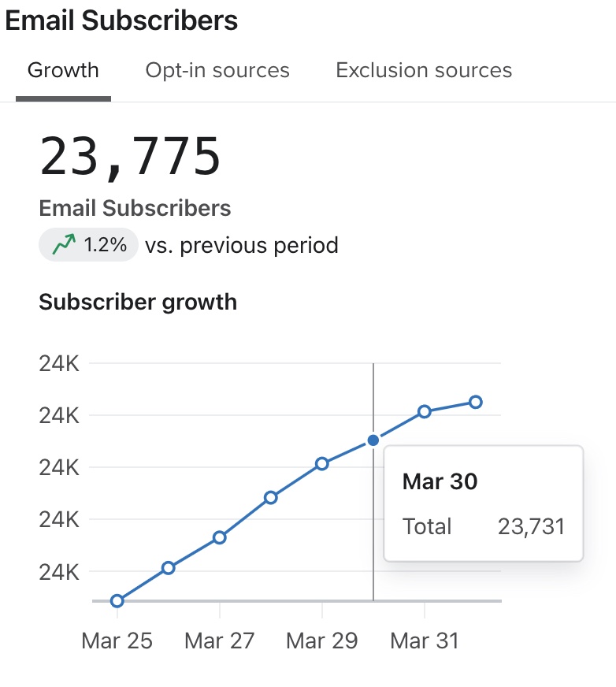The image size is (616, 687).
Task: Click the Subscriber growth chart title
Action: point(138,302)
